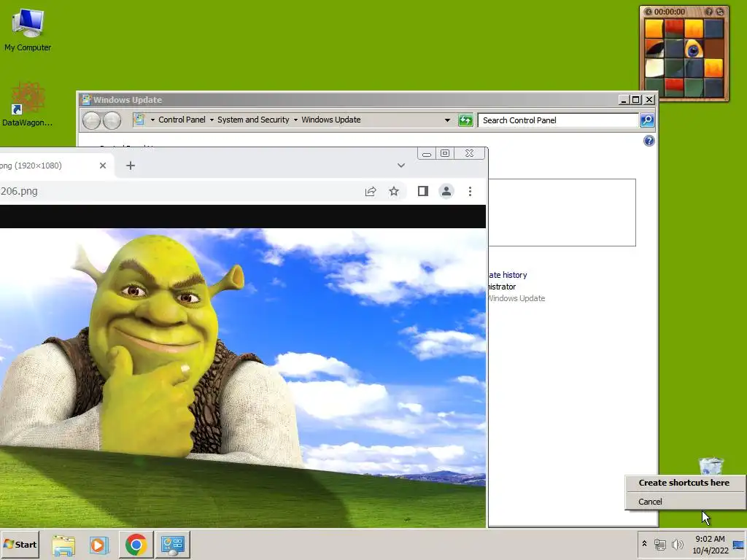This screenshot has height=560, width=747.
Task: Click the Control Panel breadcrumb
Action: click(182, 120)
